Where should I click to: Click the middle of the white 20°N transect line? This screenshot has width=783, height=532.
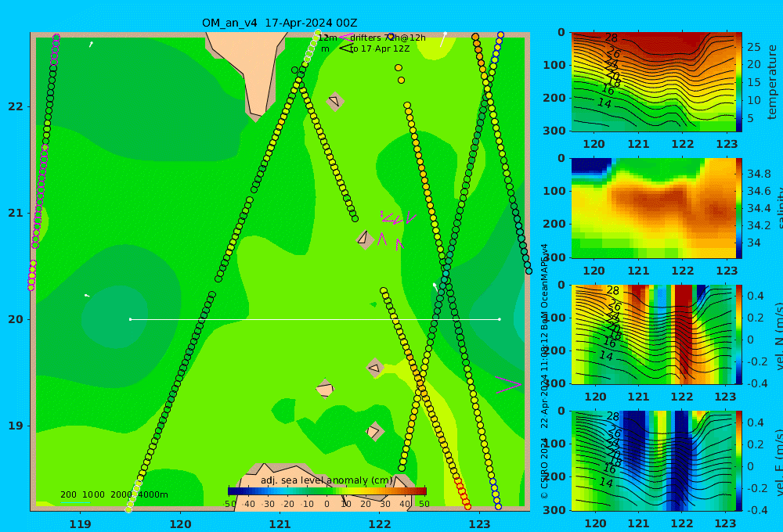(x=315, y=319)
